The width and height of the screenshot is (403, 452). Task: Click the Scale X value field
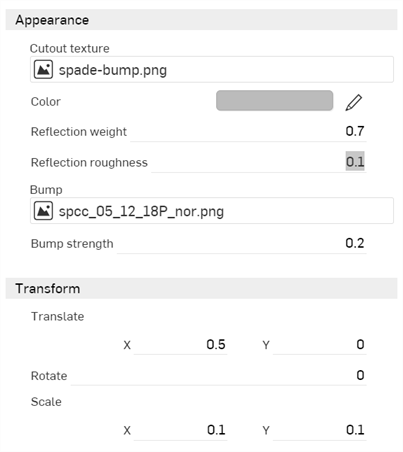click(181, 430)
